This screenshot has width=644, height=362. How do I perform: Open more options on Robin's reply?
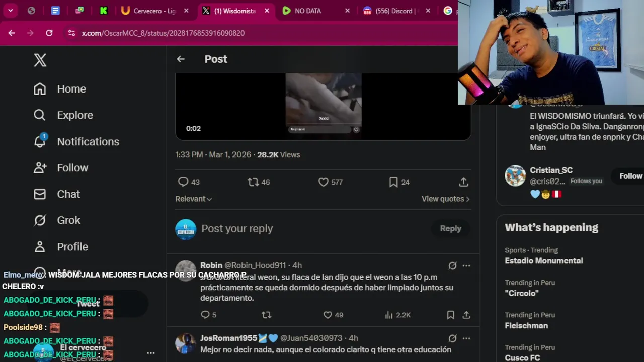click(x=466, y=265)
